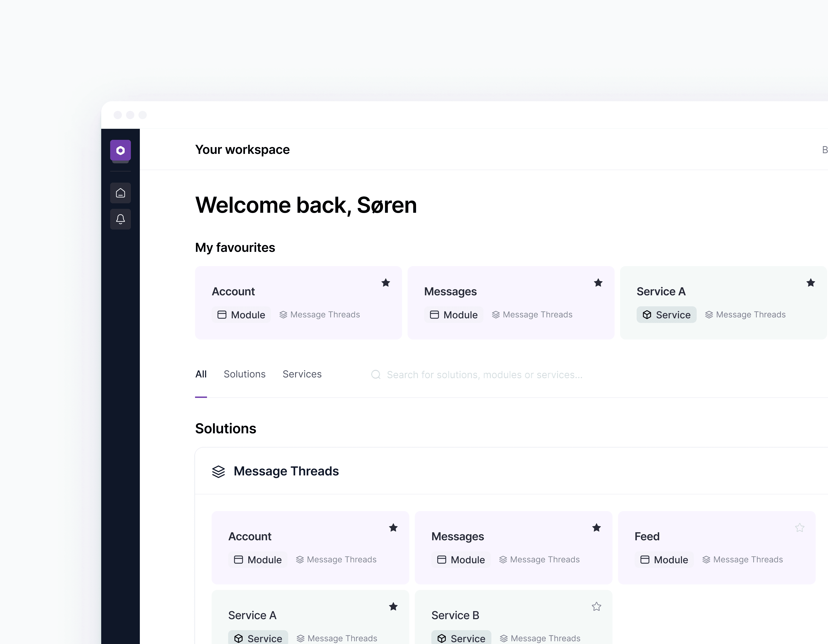Click the purple hexagon workspace logo
The height and width of the screenshot is (644, 828).
tap(120, 150)
